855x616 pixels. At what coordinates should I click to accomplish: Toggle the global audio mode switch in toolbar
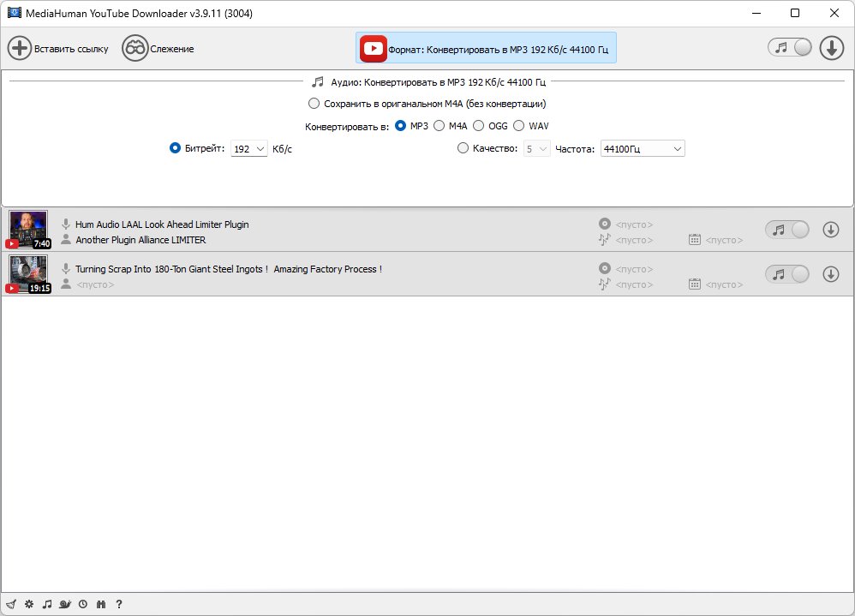(x=789, y=48)
